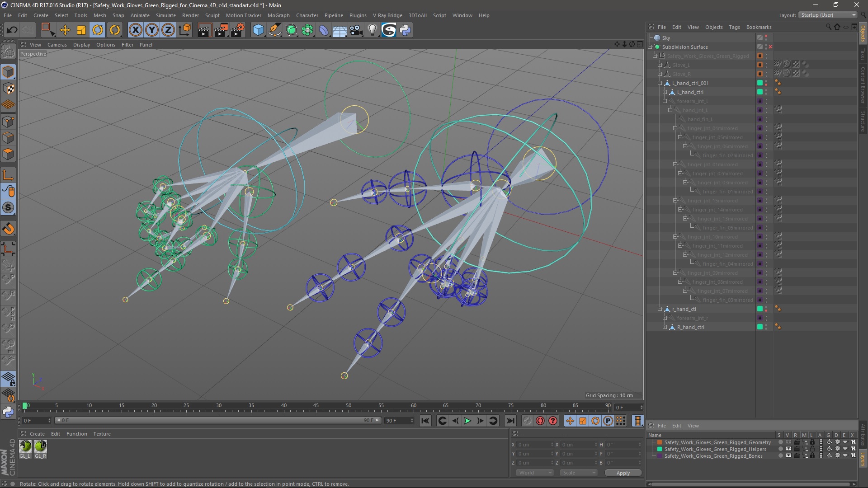
Task: Open the Material Manager Create menu
Action: (x=37, y=434)
